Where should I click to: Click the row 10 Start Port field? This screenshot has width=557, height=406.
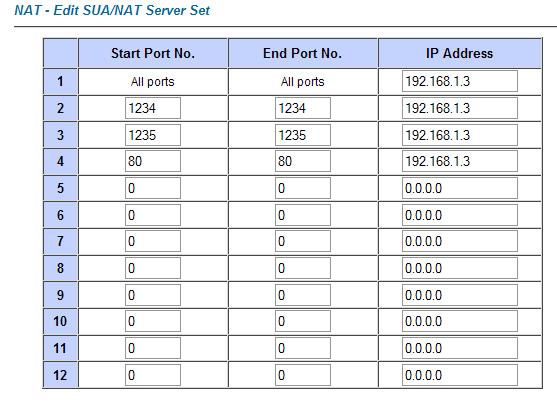(153, 321)
